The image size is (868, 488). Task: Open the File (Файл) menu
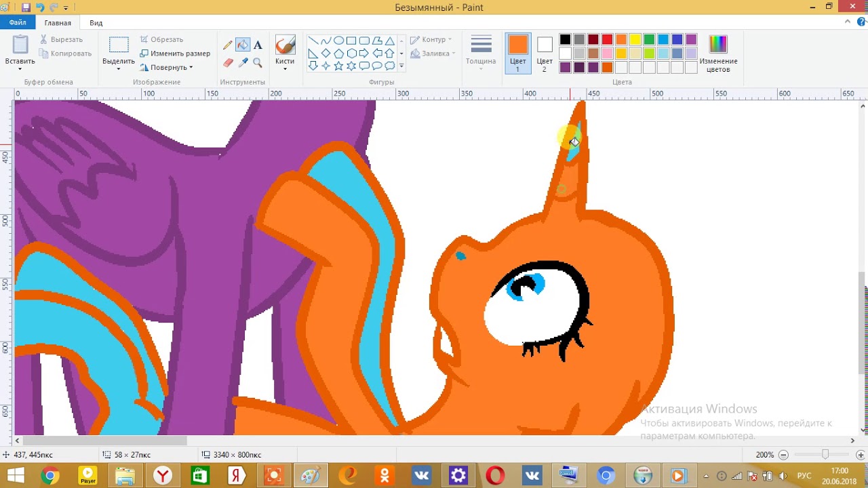point(18,22)
